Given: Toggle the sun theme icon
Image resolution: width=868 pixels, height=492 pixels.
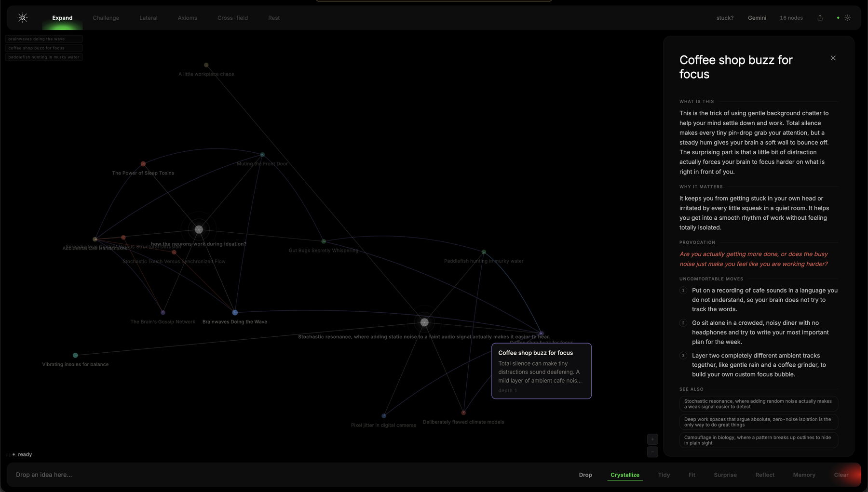Looking at the screenshot, I should [x=847, y=18].
